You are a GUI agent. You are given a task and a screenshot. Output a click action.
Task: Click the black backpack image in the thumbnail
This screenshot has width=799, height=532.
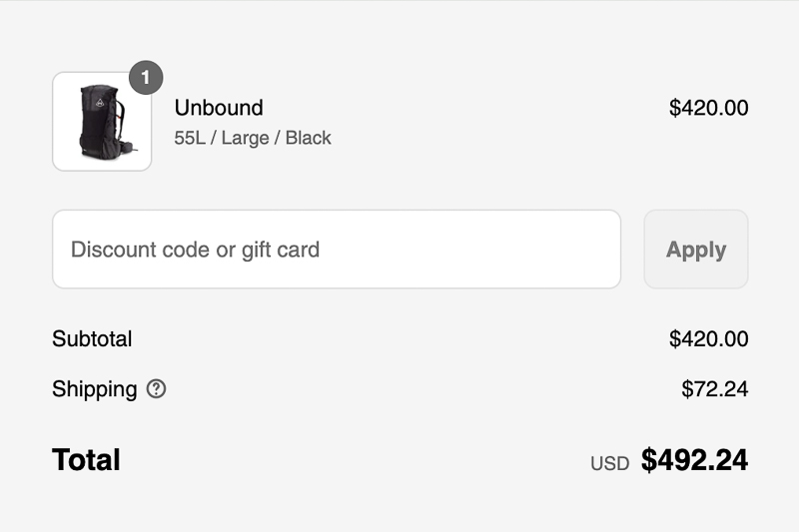(x=106, y=122)
